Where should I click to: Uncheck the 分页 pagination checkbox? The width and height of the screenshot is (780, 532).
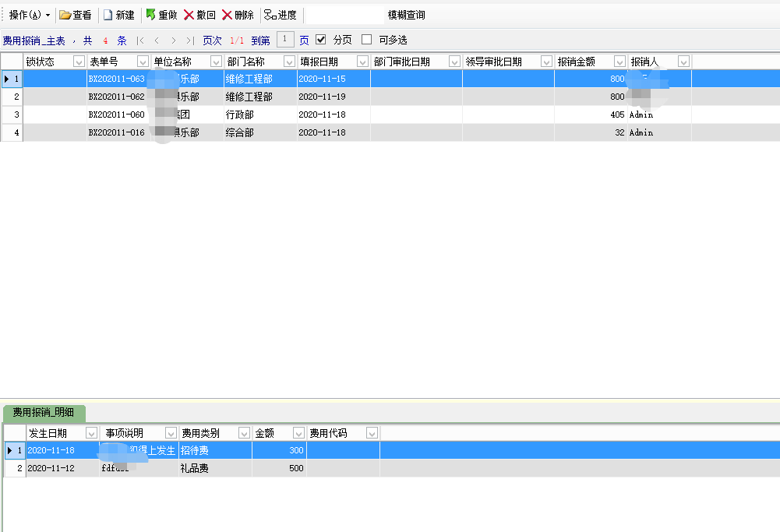click(321, 40)
